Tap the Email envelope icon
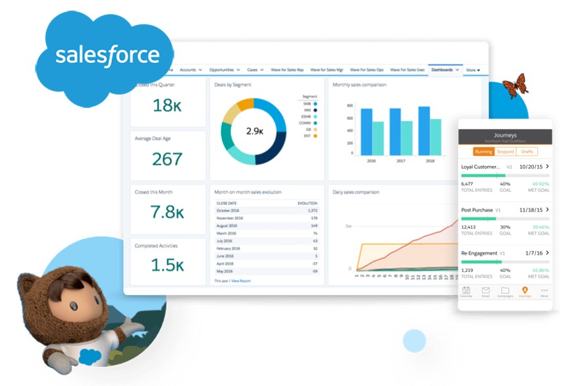Screen dimensions: 588x386 [x=485, y=290]
